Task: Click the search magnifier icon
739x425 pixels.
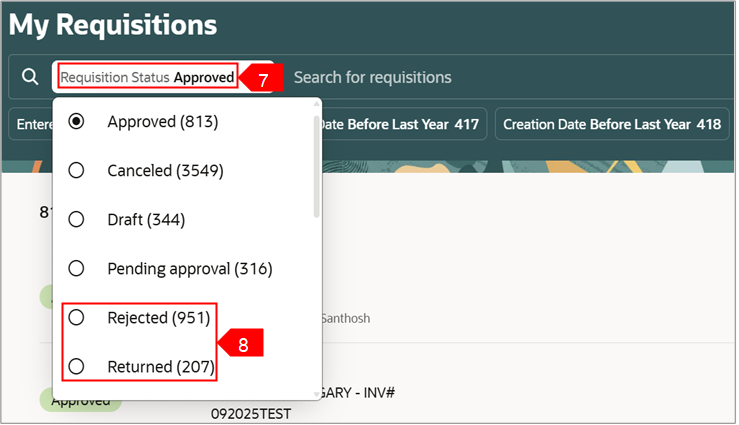Action: click(x=30, y=77)
